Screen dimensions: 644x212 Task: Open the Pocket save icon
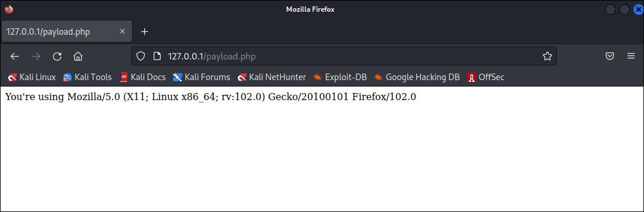coord(610,57)
